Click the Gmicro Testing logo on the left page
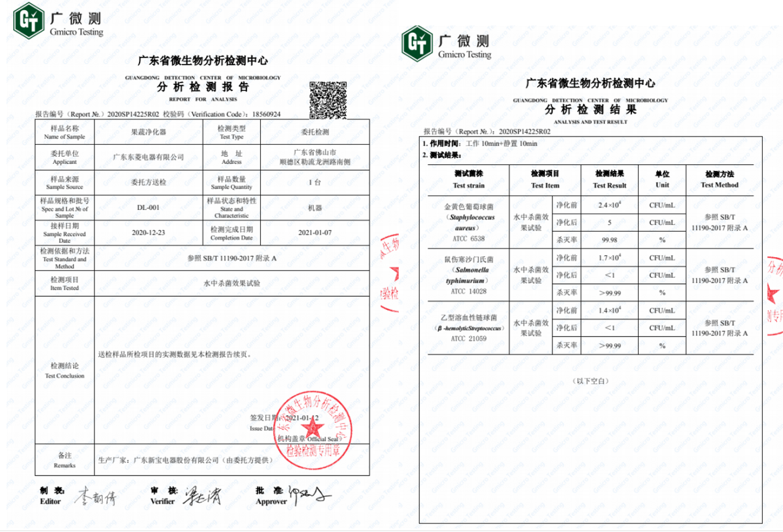 pos(59,22)
